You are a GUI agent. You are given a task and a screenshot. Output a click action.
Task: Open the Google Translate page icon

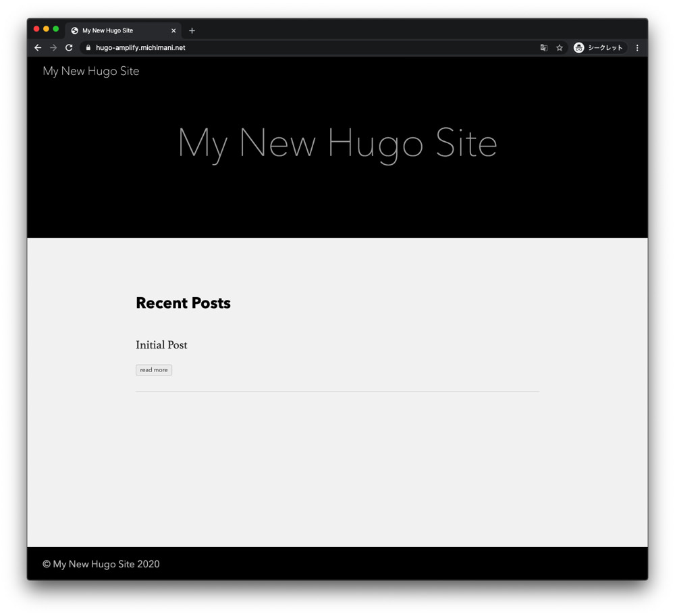tap(544, 48)
